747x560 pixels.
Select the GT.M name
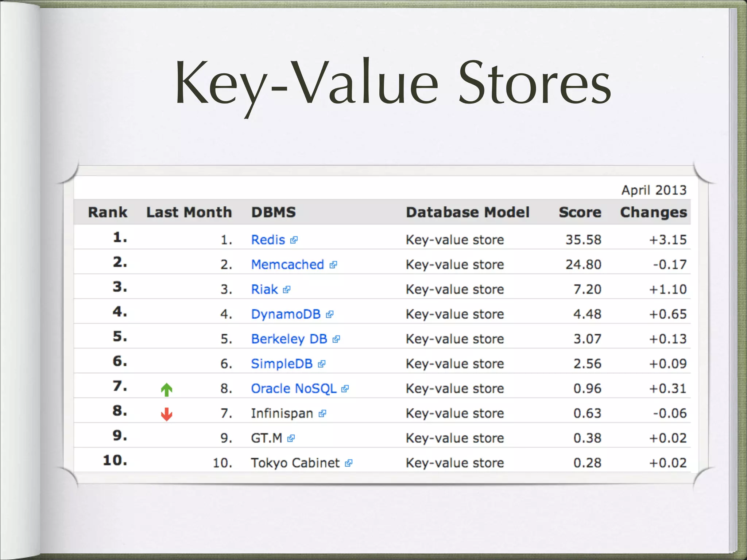pyautogui.click(x=267, y=438)
